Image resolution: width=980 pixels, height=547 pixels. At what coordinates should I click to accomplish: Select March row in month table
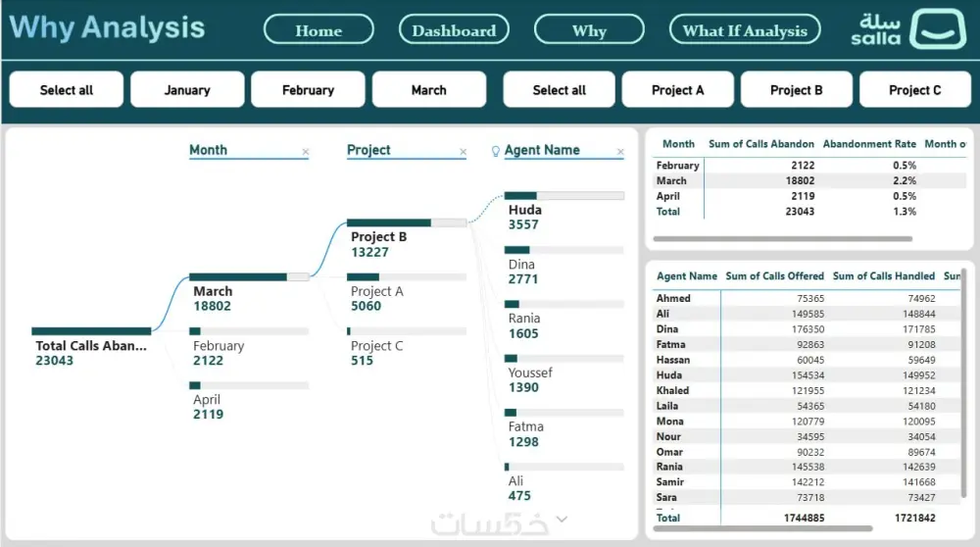[809, 180]
